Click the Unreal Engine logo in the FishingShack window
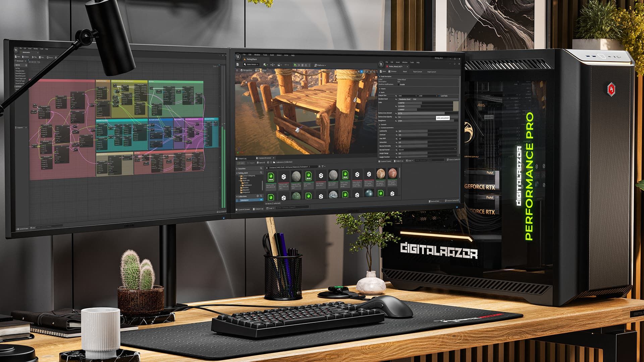The image size is (644, 362). point(238,56)
